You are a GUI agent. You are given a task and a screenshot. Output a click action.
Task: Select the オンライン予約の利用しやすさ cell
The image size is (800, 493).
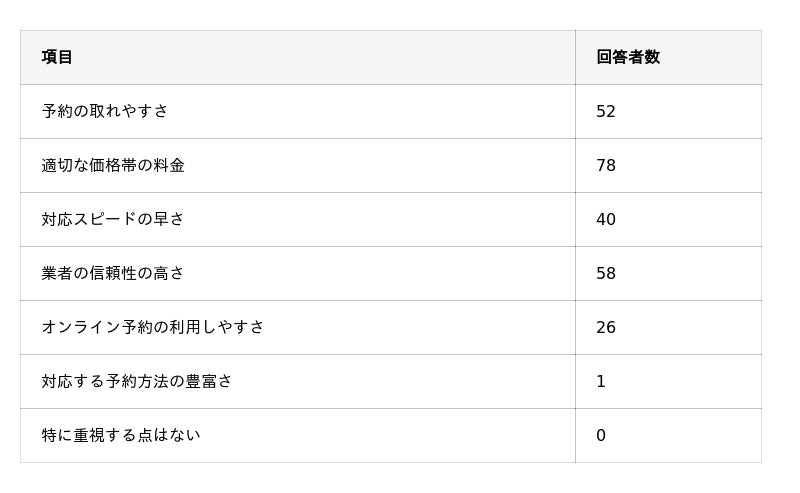click(153, 327)
